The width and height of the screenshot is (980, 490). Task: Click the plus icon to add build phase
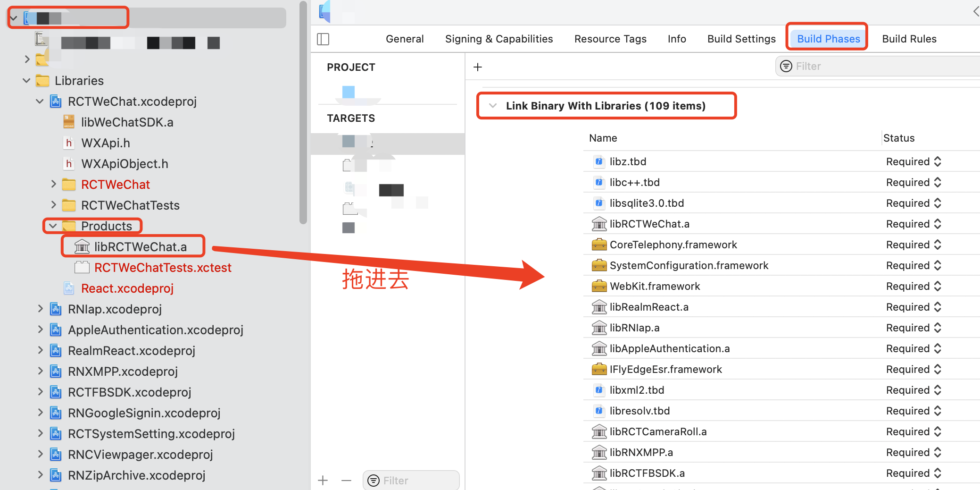coord(478,67)
